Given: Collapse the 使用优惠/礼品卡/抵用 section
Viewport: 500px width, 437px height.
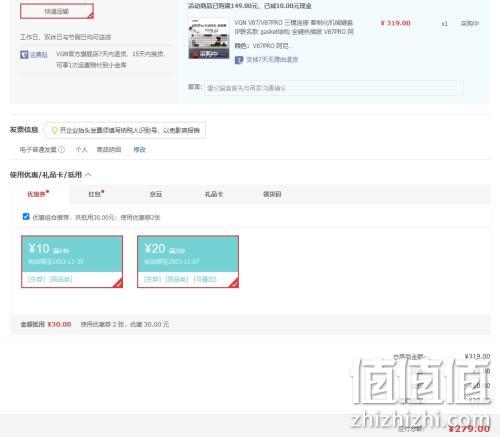Looking at the screenshot, I should click(88, 175).
